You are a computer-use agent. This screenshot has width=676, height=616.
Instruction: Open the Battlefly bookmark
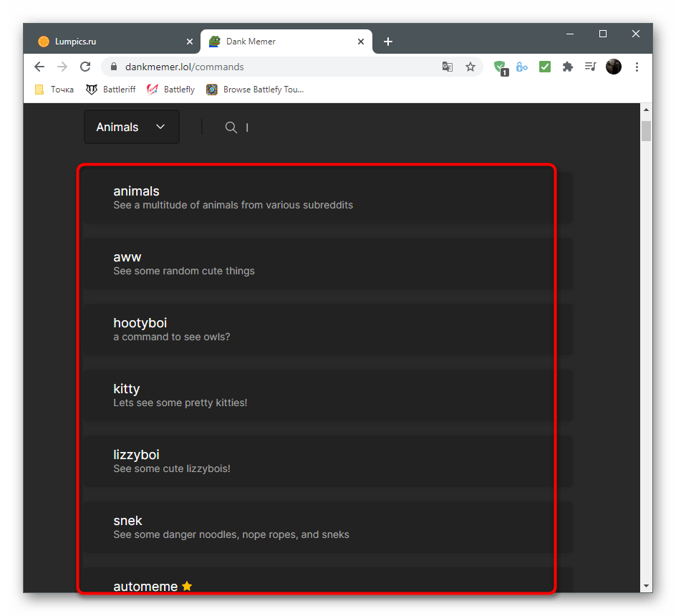click(x=171, y=90)
